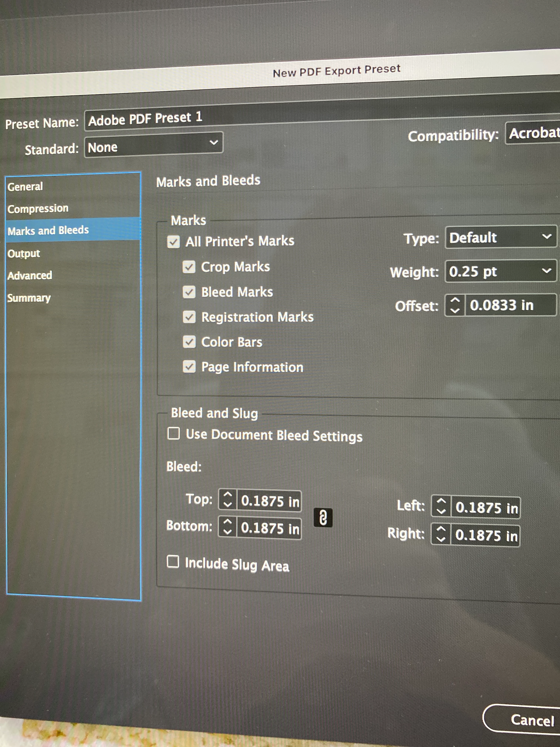Viewport: 560px width, 747px height.
Task: Click the Offset stepper arrows
Action: 455,305
